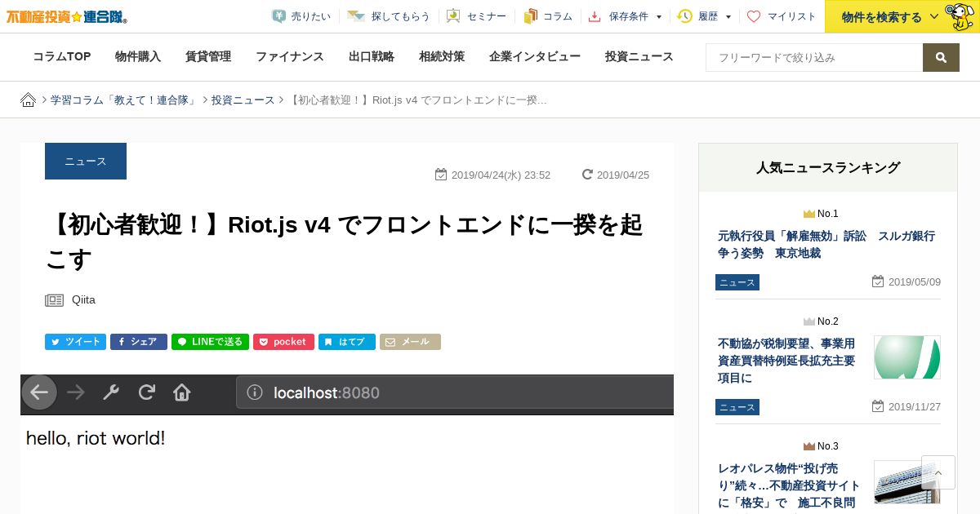Screen dimensions: 980x514
Task: Click the localhost:8080 address bar in image
Action: (x=455, y=392)
